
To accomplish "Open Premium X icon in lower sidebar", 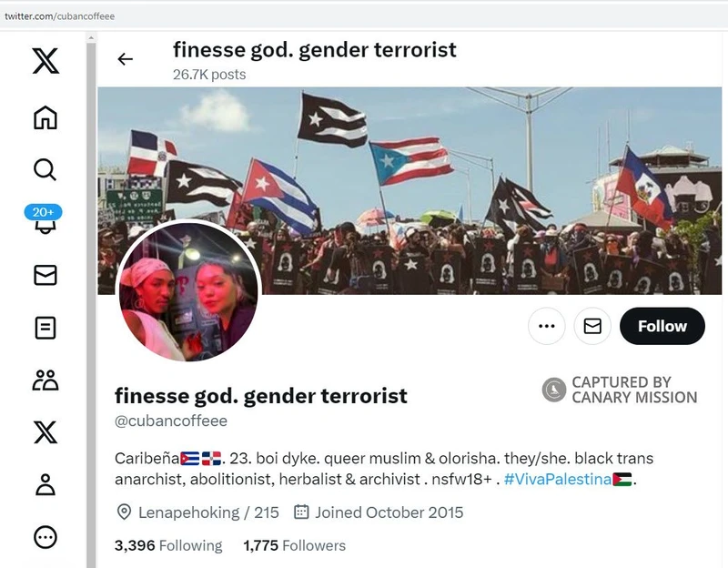I will tap(45, 432).
